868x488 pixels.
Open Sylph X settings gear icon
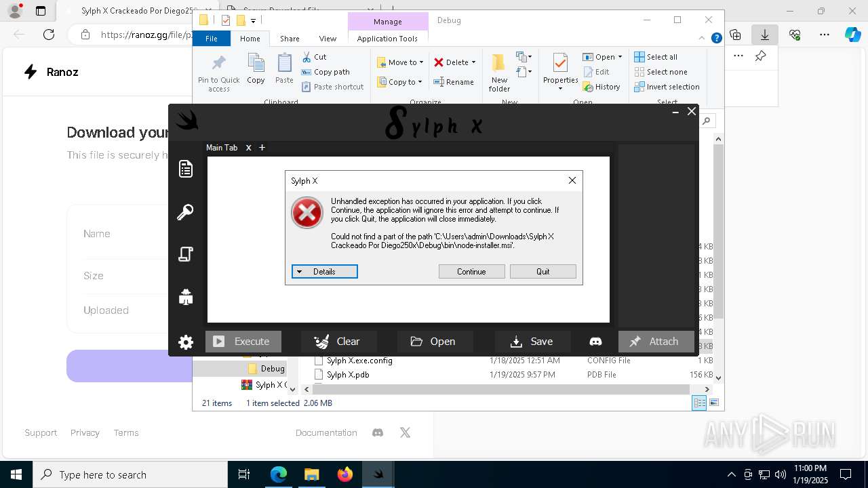pos(186,342)
